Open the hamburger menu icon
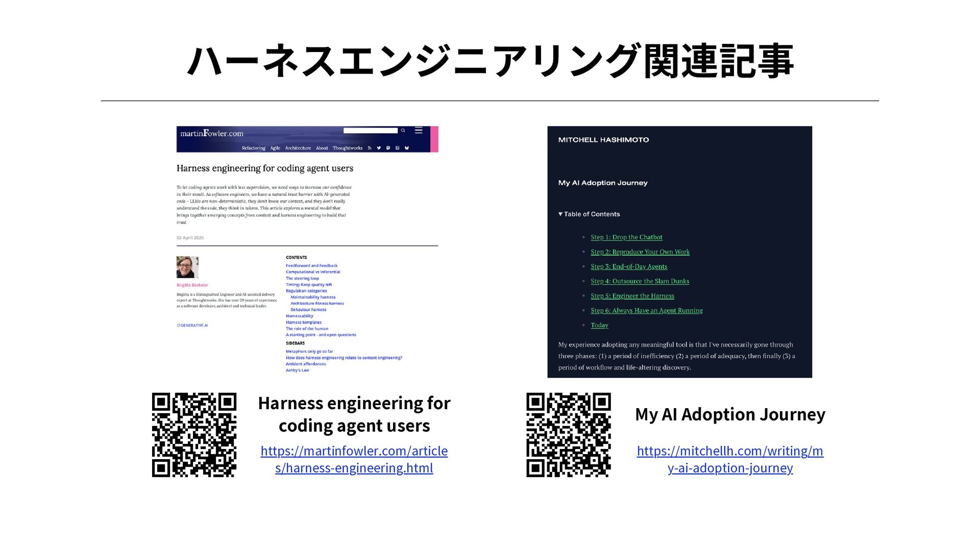980x551 pixels. coord(419,131)
